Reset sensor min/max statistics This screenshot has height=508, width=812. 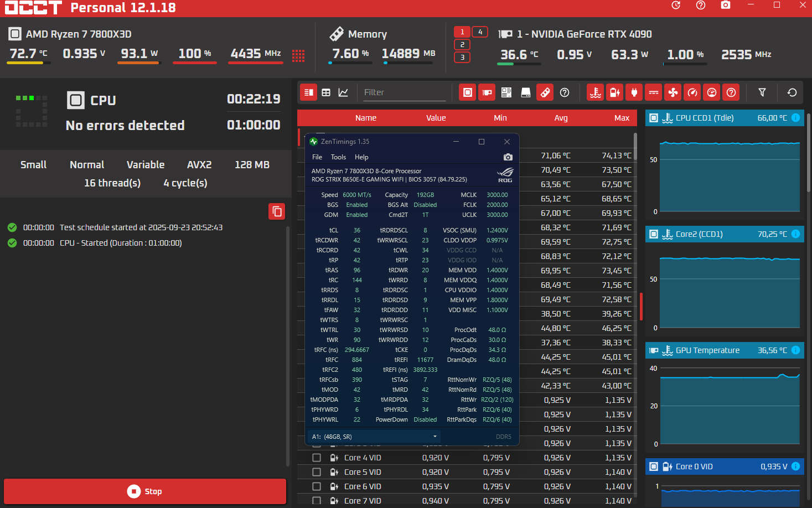[792, 92]
